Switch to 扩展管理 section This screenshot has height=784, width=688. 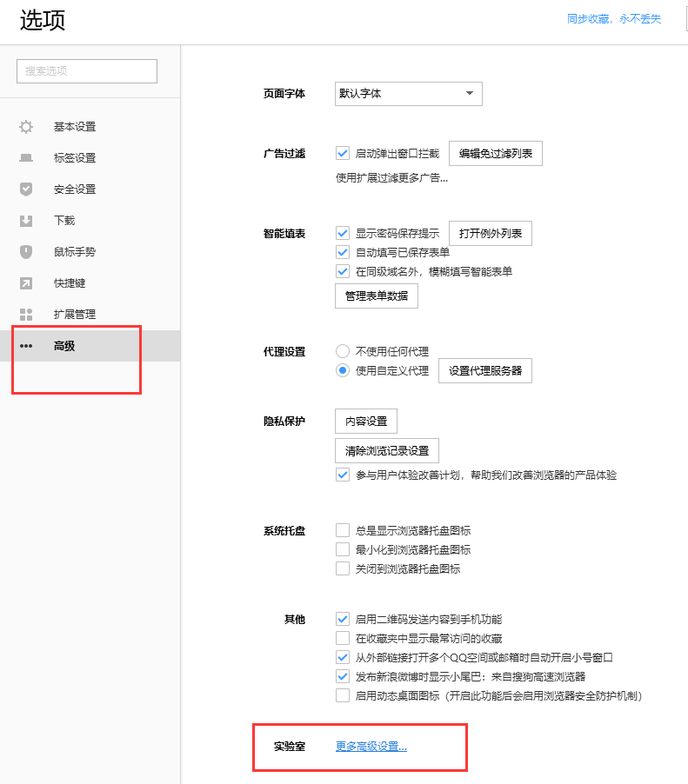(75, 315)
